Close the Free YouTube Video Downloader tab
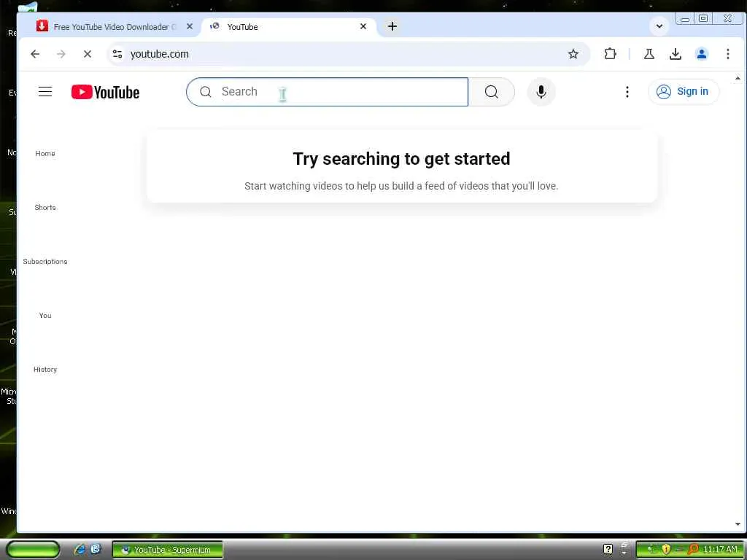The width and height of the screenshot is (747, 560). point(190,27)
